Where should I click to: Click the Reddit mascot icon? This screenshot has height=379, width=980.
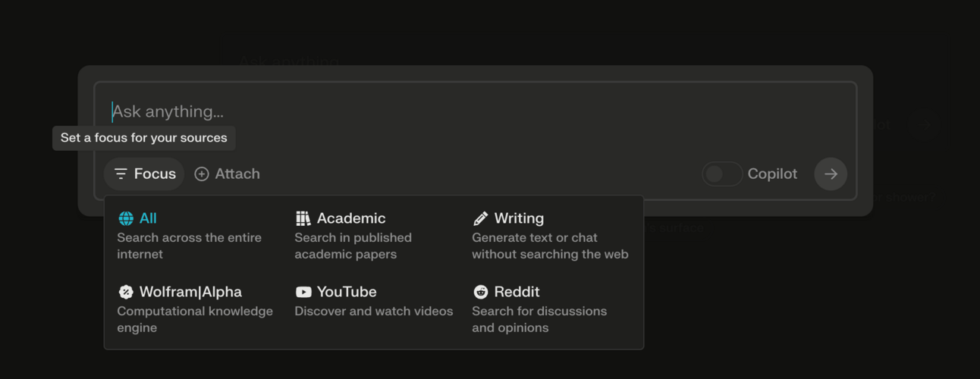point(481,292)
